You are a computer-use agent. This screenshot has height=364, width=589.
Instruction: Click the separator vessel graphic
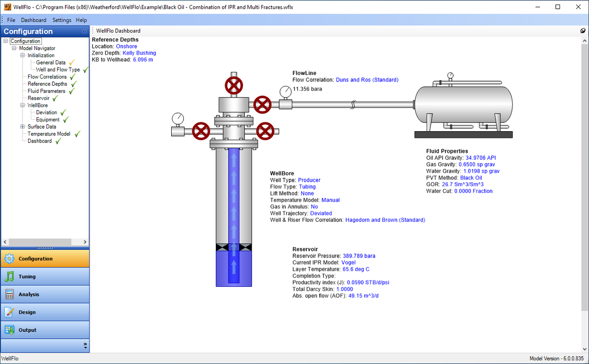[464, 105]
